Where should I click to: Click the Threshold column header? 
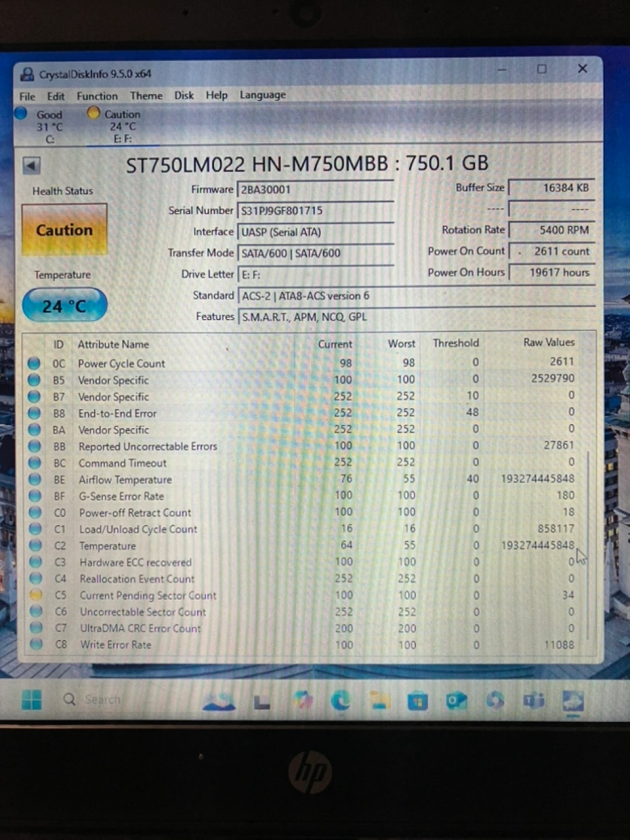tap(456, 343)
